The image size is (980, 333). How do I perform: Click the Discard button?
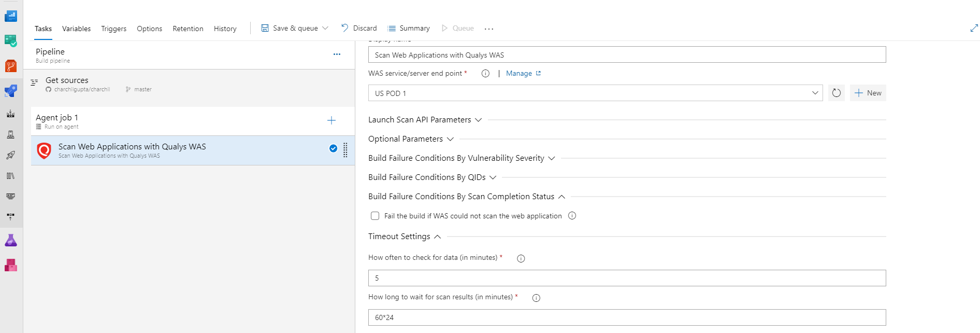coord(359,28)
